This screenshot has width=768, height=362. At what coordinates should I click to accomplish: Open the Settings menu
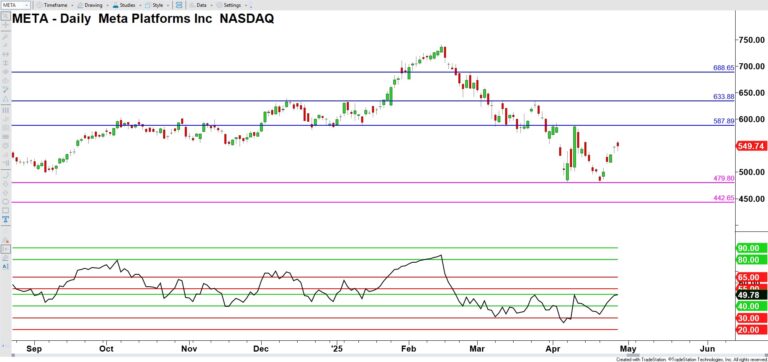point(231,5)
